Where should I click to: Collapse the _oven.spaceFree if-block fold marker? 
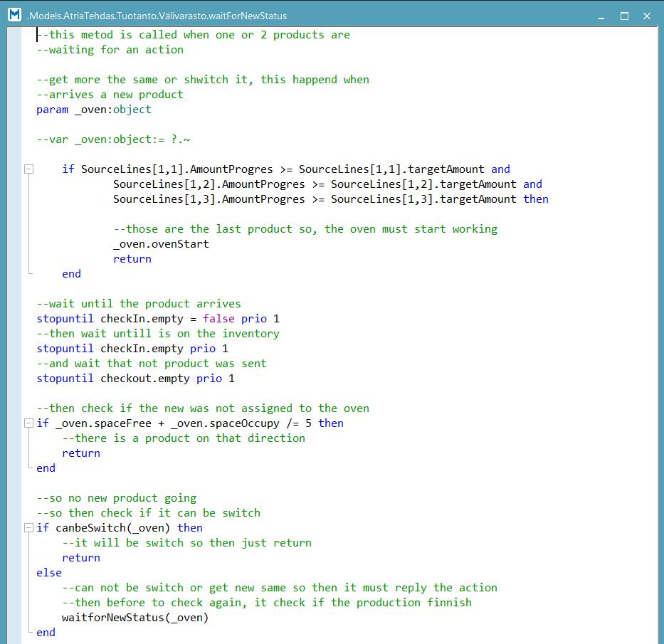(x=28, y=423)
